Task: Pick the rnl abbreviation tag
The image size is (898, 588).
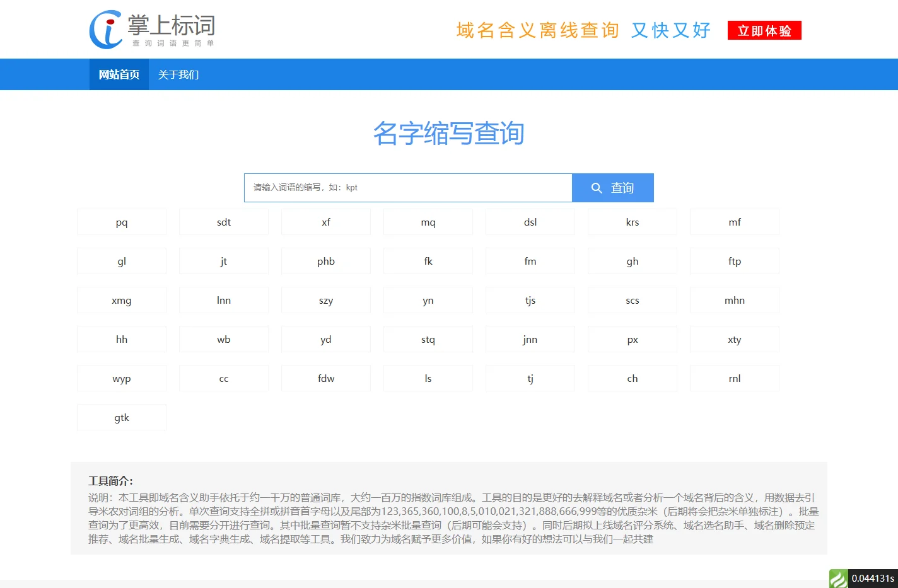Action: (x=735, y=378)
